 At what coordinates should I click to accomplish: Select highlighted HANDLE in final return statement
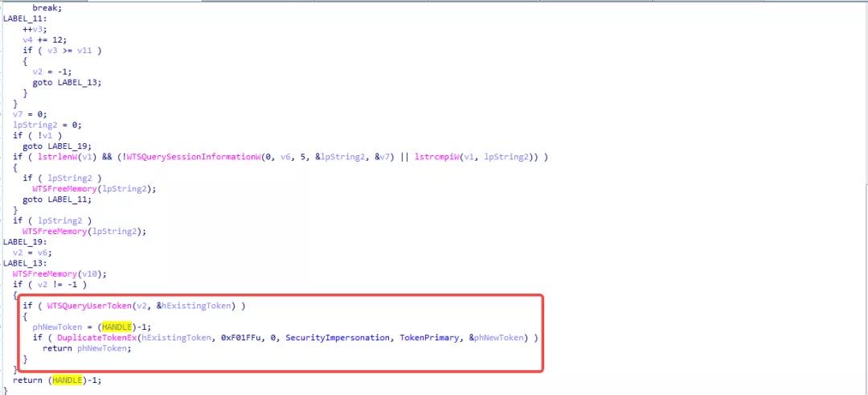click(67, 380)
